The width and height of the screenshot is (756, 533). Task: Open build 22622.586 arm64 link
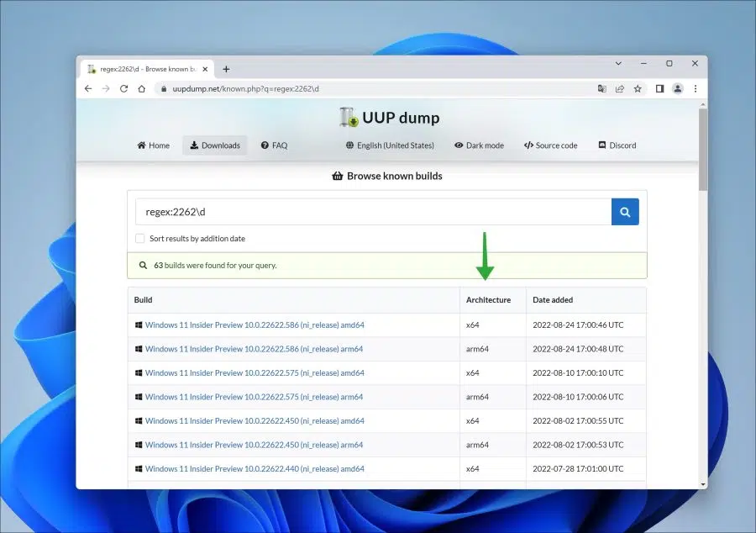pos(254,349)
